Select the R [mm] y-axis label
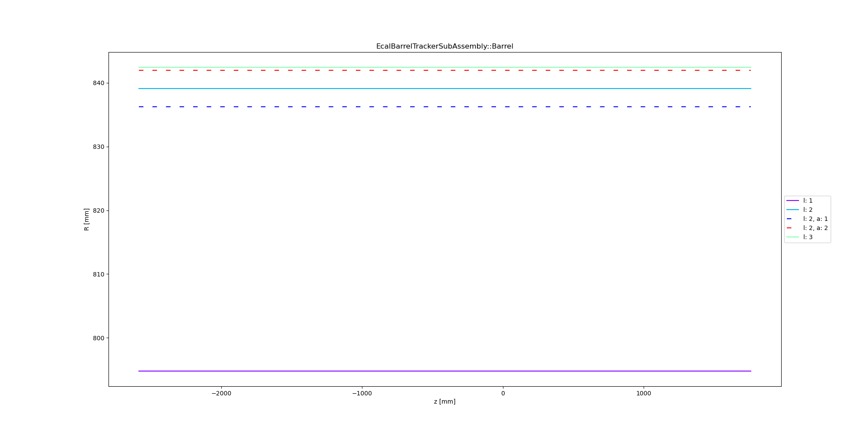This screenshot has width=868, height=434. pos(86,219)
